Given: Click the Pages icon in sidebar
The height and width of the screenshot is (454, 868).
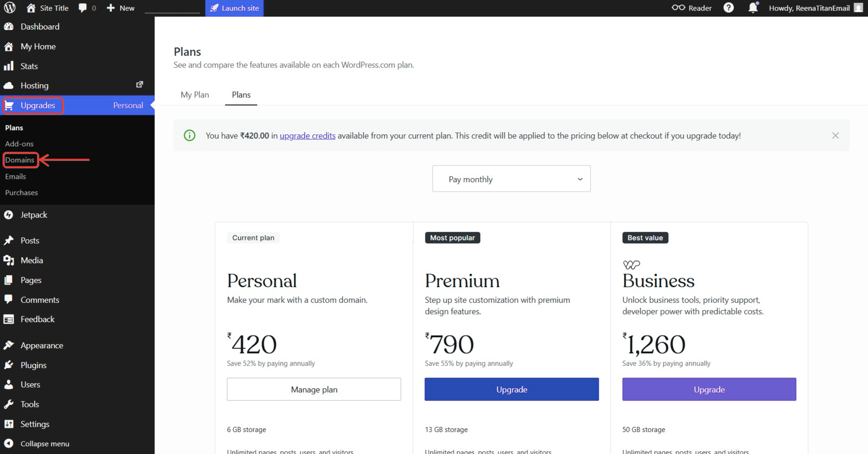Looking at the screenshot, I should point(9,280).
